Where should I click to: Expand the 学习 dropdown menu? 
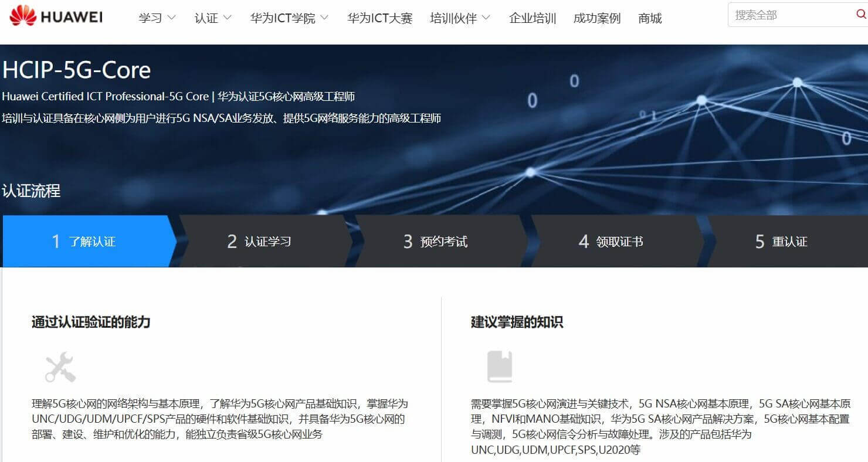pyautogui.click(x=157, y=18)
